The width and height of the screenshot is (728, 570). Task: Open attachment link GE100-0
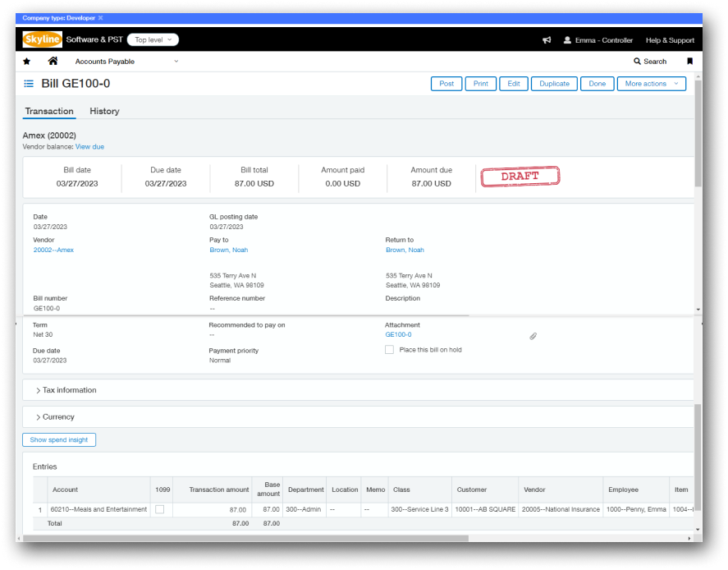tap(398, 334)
